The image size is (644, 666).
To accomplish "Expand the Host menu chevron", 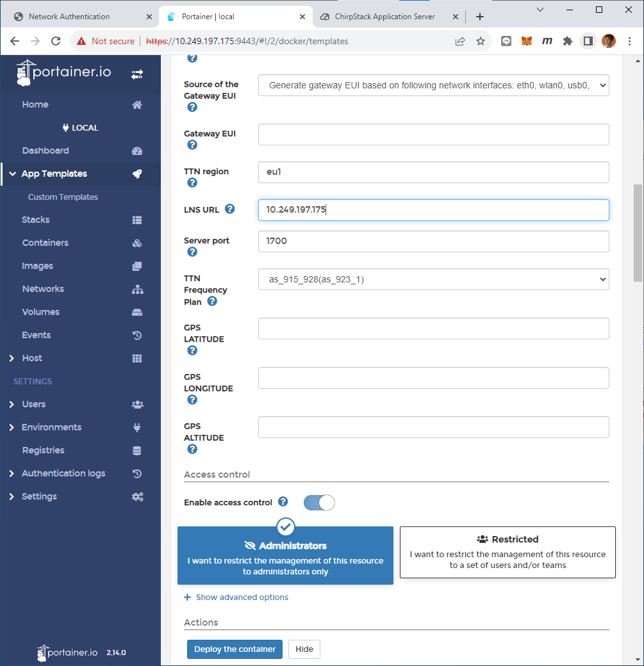I will tap(12, 359).
